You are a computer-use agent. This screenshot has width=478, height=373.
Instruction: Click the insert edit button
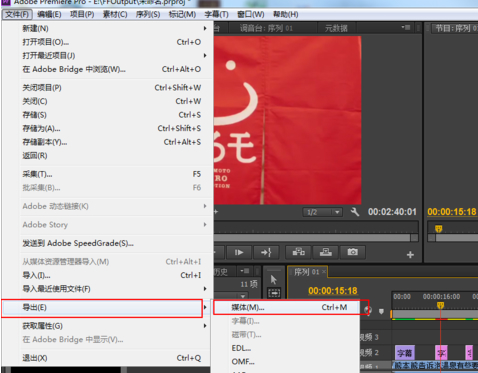coord(299,252)
